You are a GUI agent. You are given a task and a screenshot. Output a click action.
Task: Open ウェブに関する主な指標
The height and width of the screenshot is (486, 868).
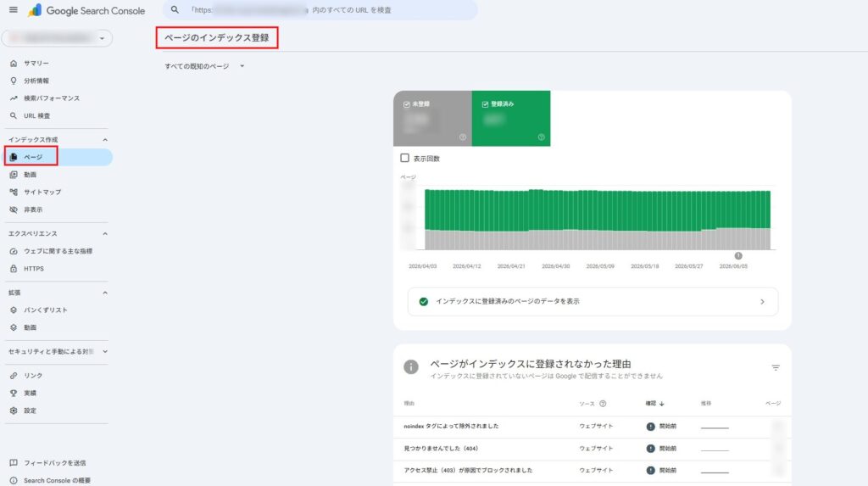(58, 251)
